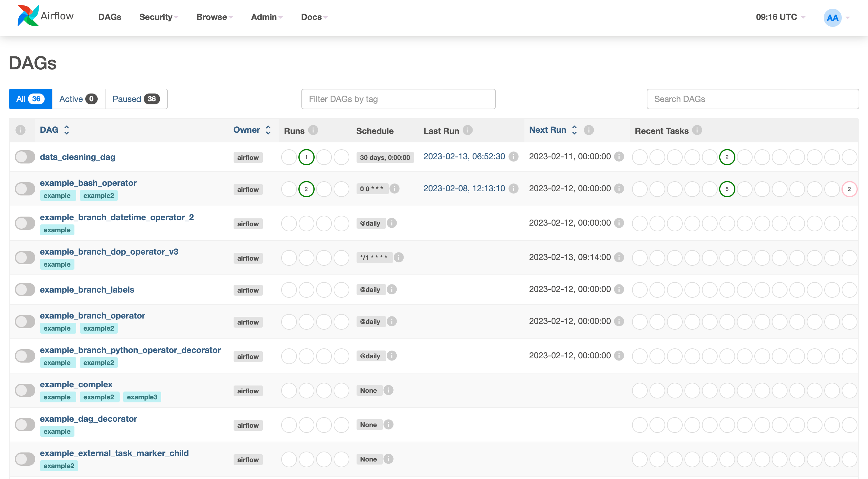Click info icon at start of table header

20,130
